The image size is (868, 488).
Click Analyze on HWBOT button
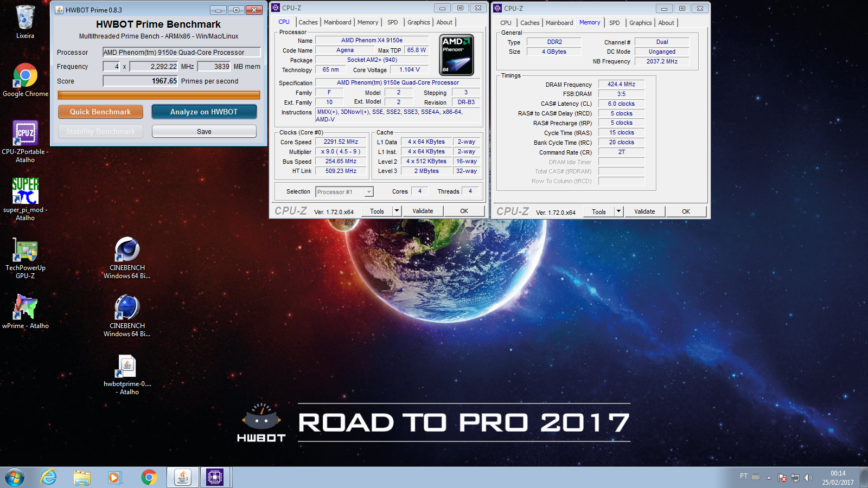(x=204, y=112)
